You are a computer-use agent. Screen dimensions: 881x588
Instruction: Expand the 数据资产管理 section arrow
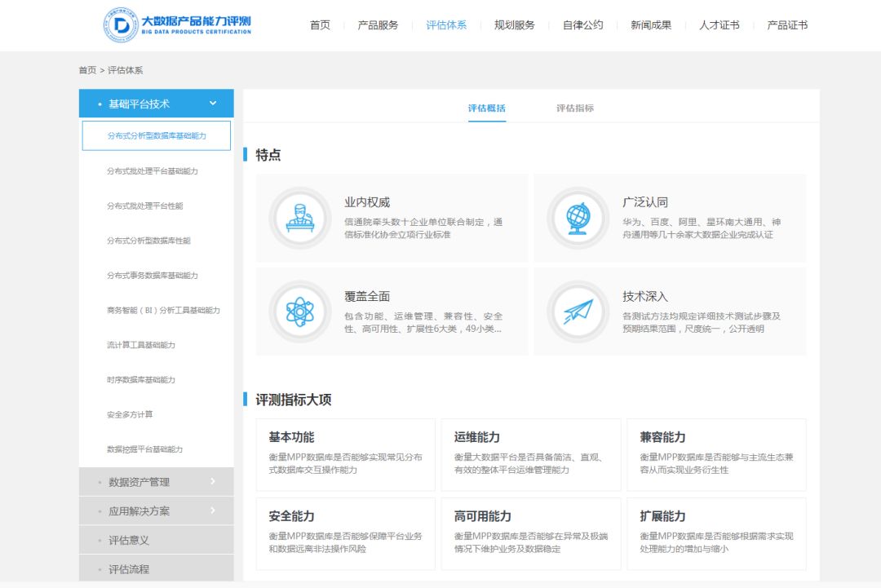pos(213,481)
